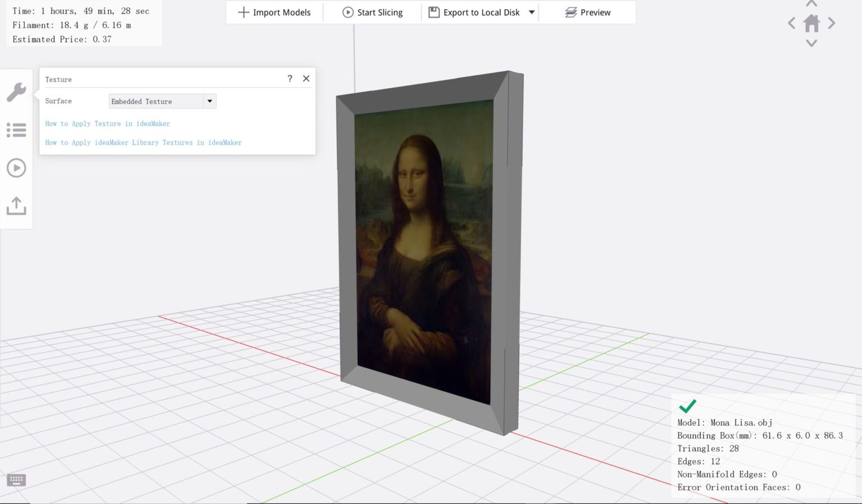Click the question mark in Texture dialog
The width and height of the screenshot is (862, 504).
(x=290, y=79)
